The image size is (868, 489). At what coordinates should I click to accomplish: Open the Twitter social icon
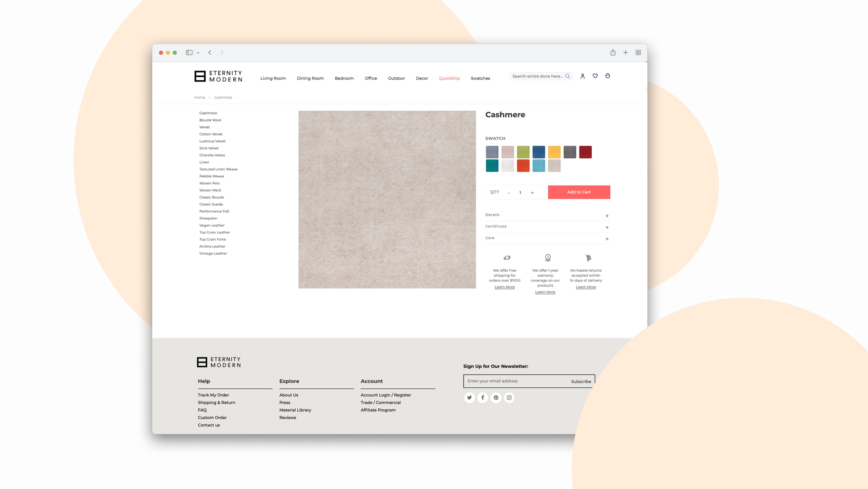[469, 398]
